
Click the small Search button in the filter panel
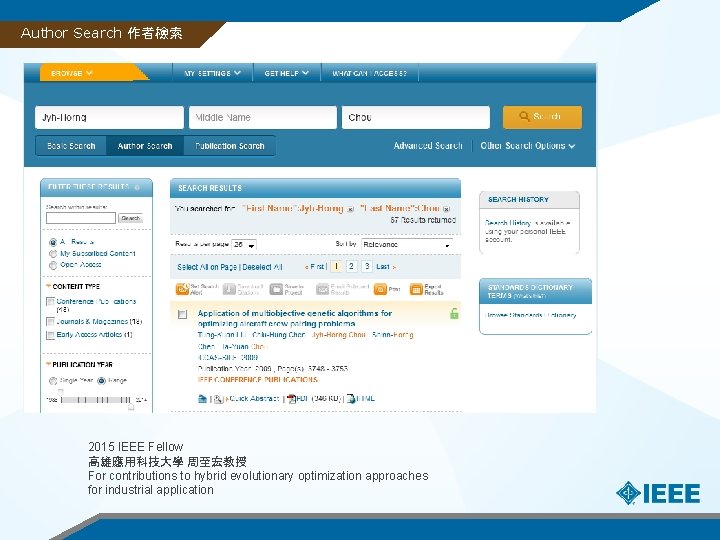click(131, 218)
